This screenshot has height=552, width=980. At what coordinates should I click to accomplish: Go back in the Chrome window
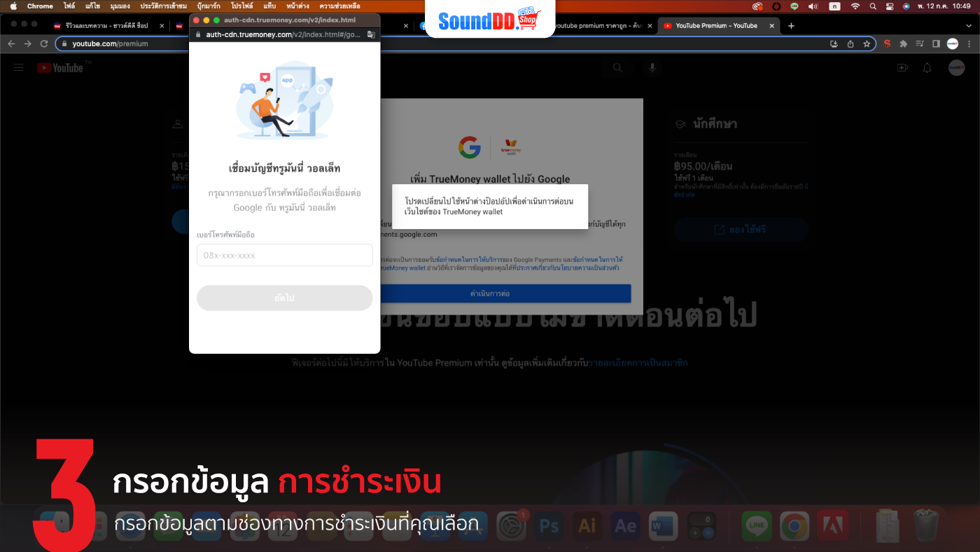(x=11, y=43)
